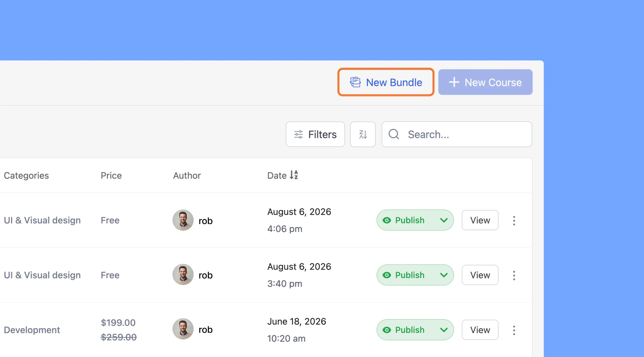This screenshot has height=357, width=644.
Task: Click the Author column header
Action: pos(187,175)
